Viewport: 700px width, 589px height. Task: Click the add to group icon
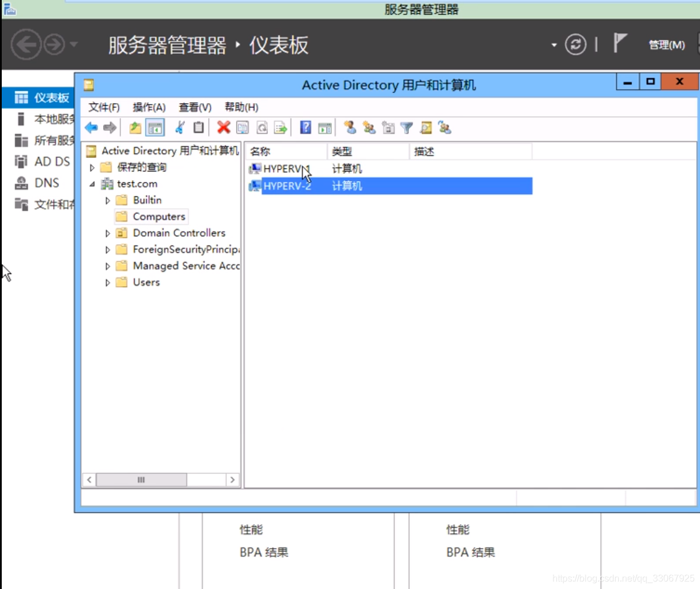pos(444,128)
